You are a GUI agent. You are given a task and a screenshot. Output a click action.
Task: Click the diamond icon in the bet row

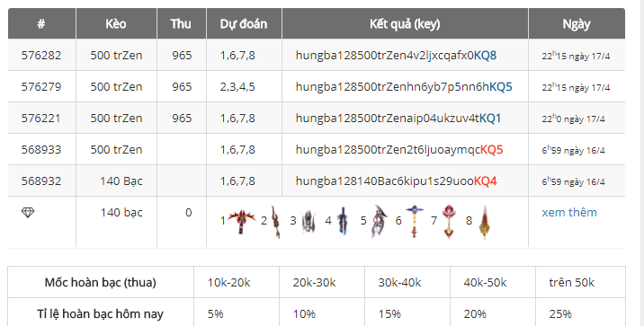(x=28, y=213)
